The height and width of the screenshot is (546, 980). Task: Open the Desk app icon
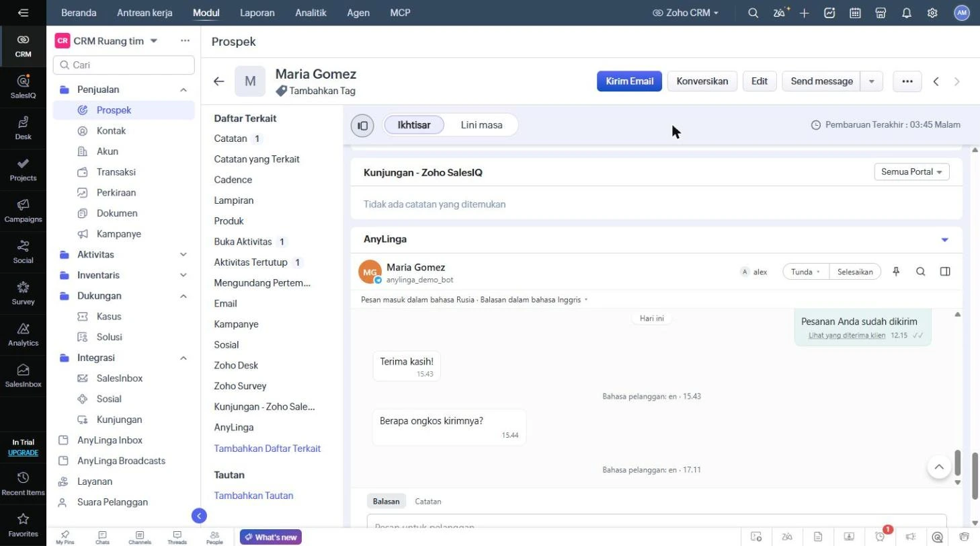23,128
